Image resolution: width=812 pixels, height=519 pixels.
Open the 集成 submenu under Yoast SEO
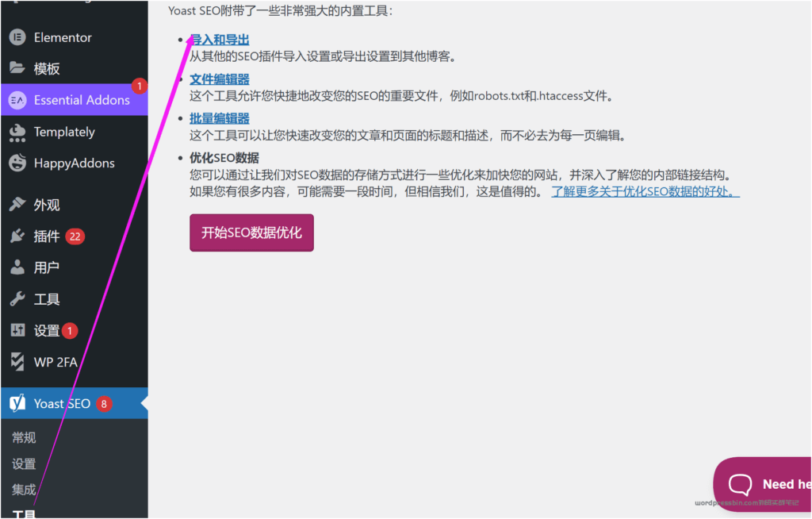[24, 490]
